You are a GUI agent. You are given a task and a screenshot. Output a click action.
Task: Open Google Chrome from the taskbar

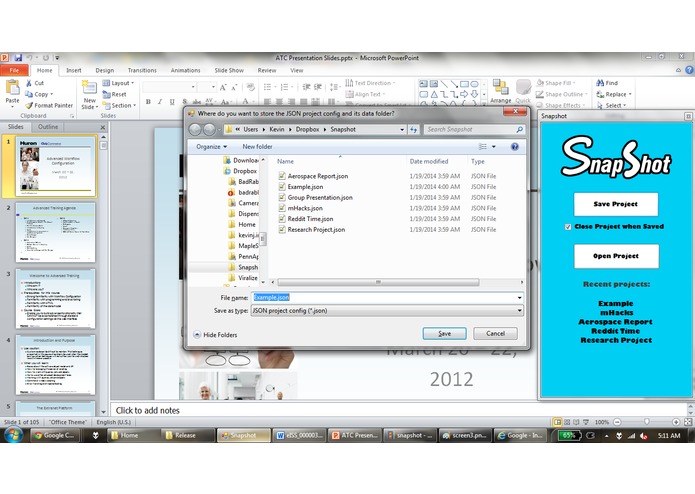(x=55, y=436)
